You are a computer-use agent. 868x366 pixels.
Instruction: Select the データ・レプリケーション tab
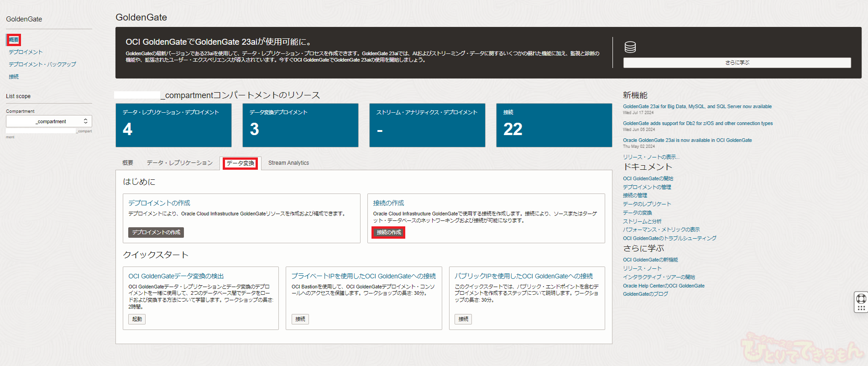pos(179,163)
